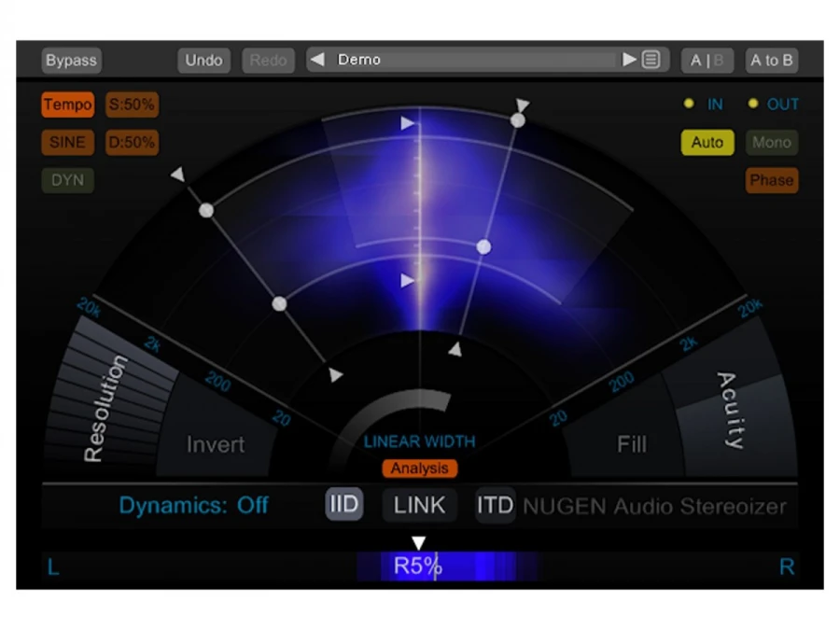
Task: Click the Invert segment
Action: (x=216, y=444)
